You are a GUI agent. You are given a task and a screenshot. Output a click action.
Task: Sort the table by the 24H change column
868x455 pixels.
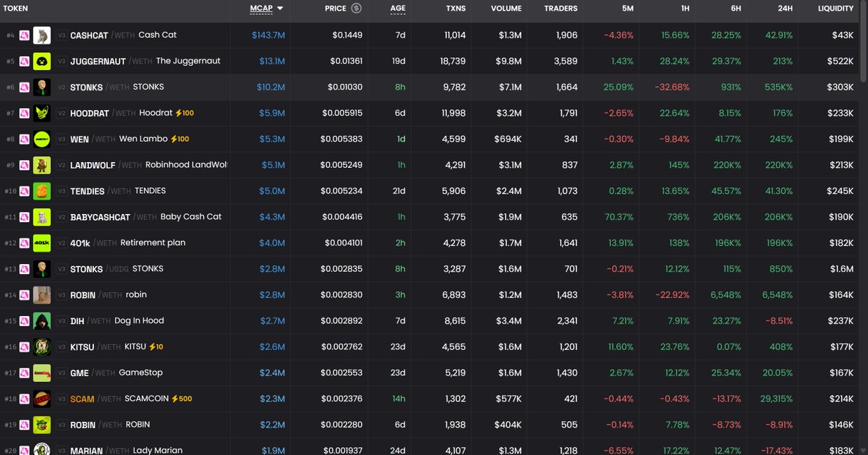pyautogui.click(x=785, y=9)
